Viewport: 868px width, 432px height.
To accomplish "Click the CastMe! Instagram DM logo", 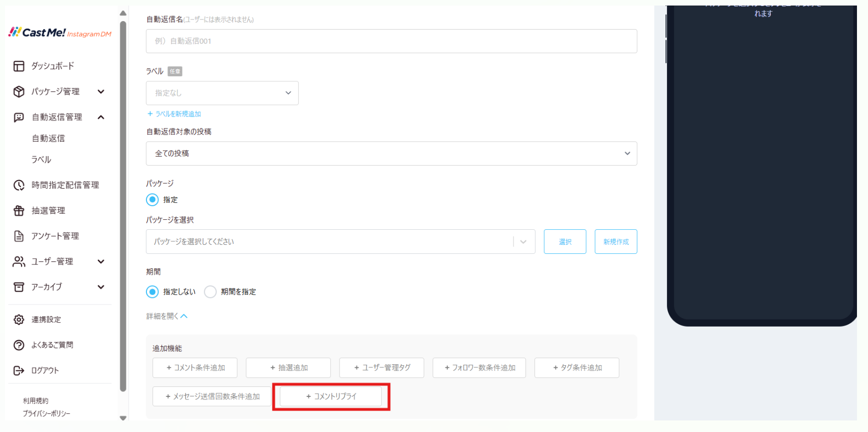I will tap(60, 33).
